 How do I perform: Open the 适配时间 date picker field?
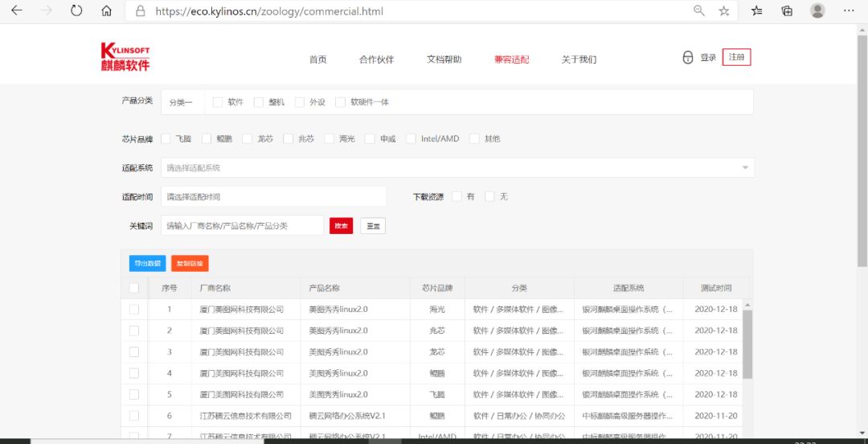(x=273, y=196)
